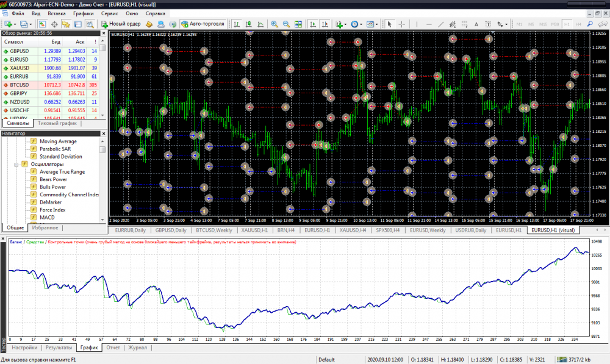Select the Text Label tool
Viewport: 610px width, 364px height.
tap(488, 24)
